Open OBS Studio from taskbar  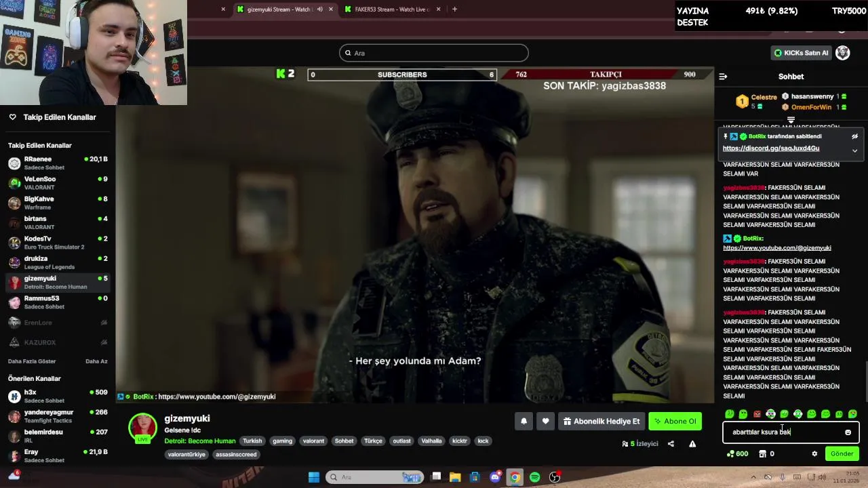click(555, 477)
